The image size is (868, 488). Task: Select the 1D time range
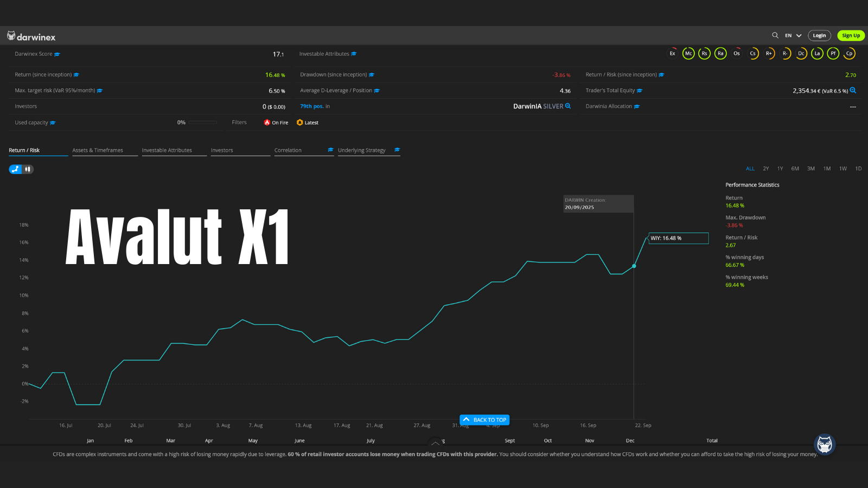[x=858, y=169]
